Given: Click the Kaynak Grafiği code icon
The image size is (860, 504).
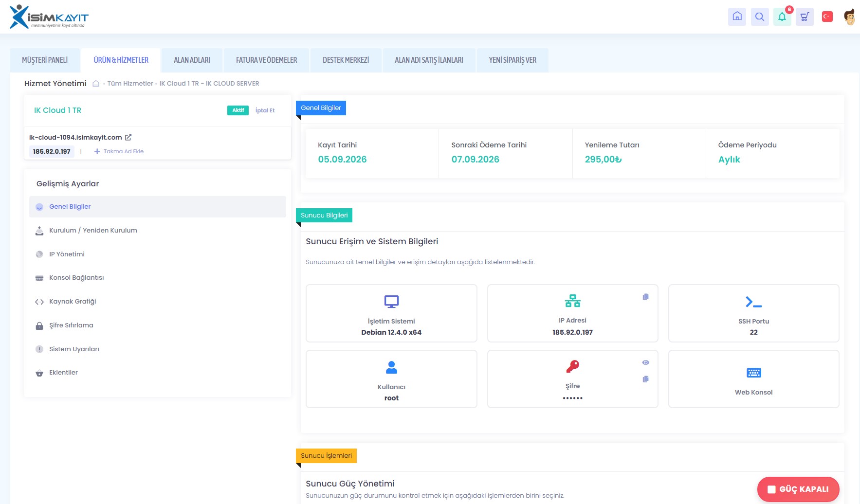Looking at the screenshot, I should pos(39,302).
